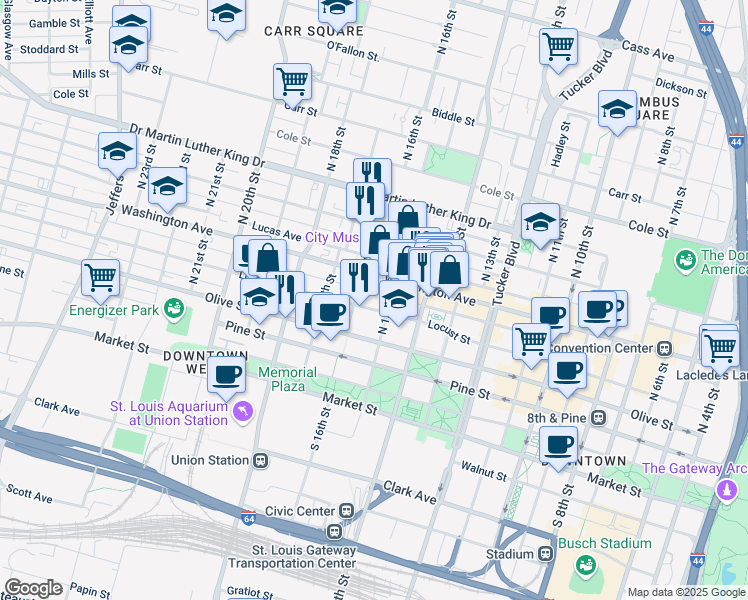Open the Google logo link
This screenshot has height=600, width=748.
tap(33, 589)
